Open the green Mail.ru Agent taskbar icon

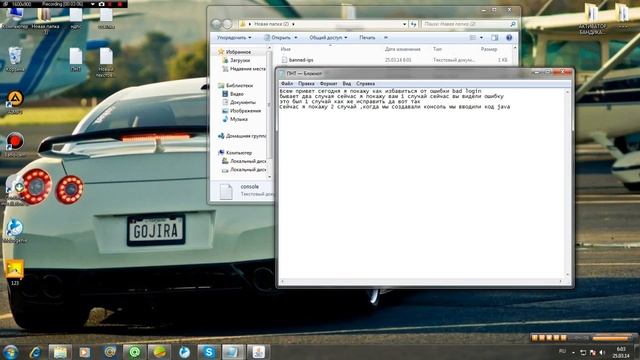pyautogui.click(x=134, y=352)
